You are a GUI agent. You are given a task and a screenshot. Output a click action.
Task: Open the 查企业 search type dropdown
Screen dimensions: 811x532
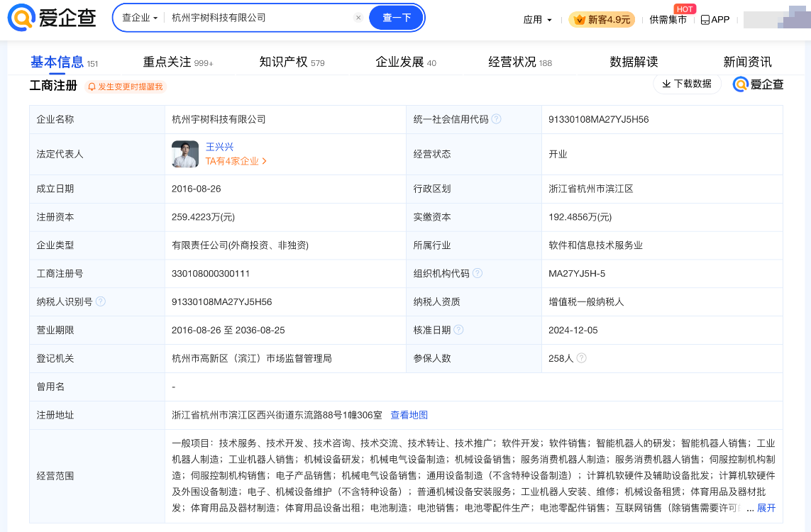click(140, 18)
